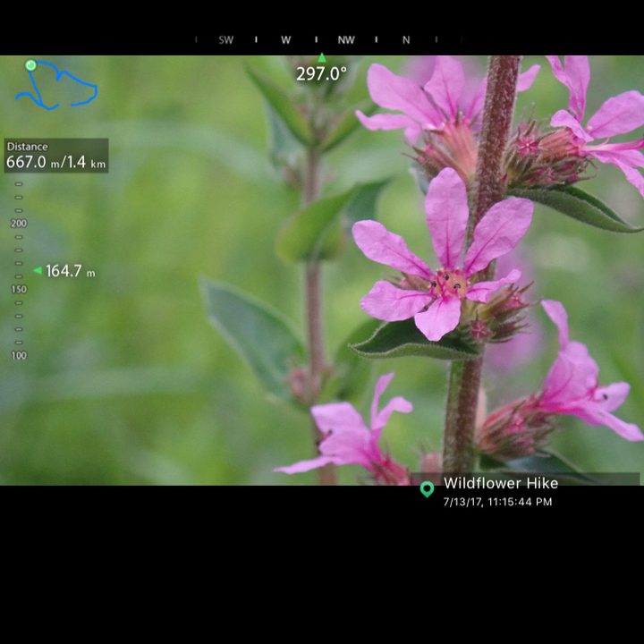The height and width of the screenshot is (644, 644).
Task: Select the 164.7 m altitude reading
Action: pos(71,271)
